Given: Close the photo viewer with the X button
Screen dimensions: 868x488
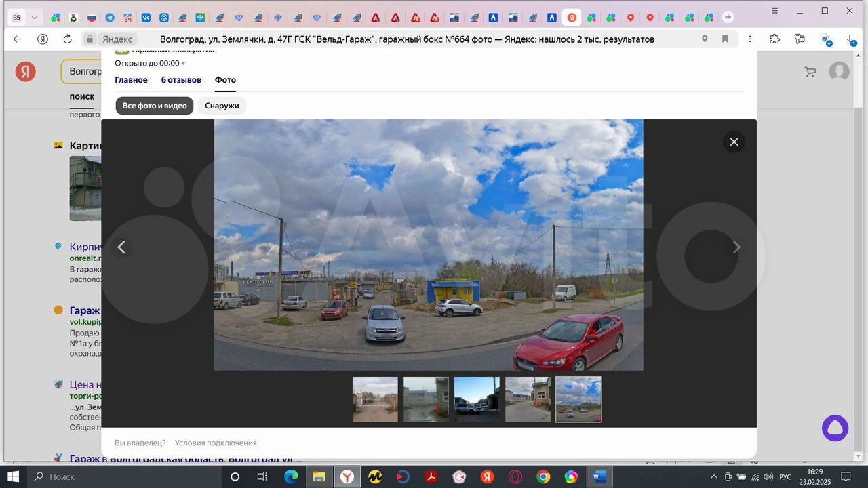Looking at the screenshot, I should (734, 142).
